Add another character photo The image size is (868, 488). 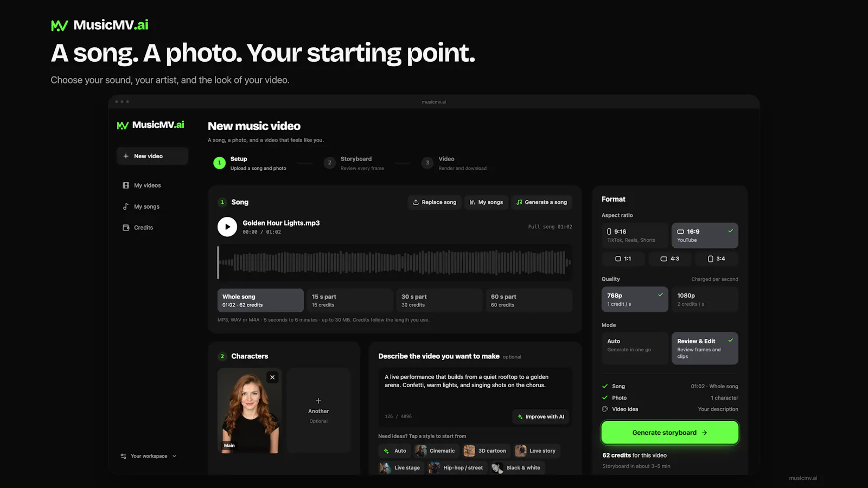click(318, 410)
